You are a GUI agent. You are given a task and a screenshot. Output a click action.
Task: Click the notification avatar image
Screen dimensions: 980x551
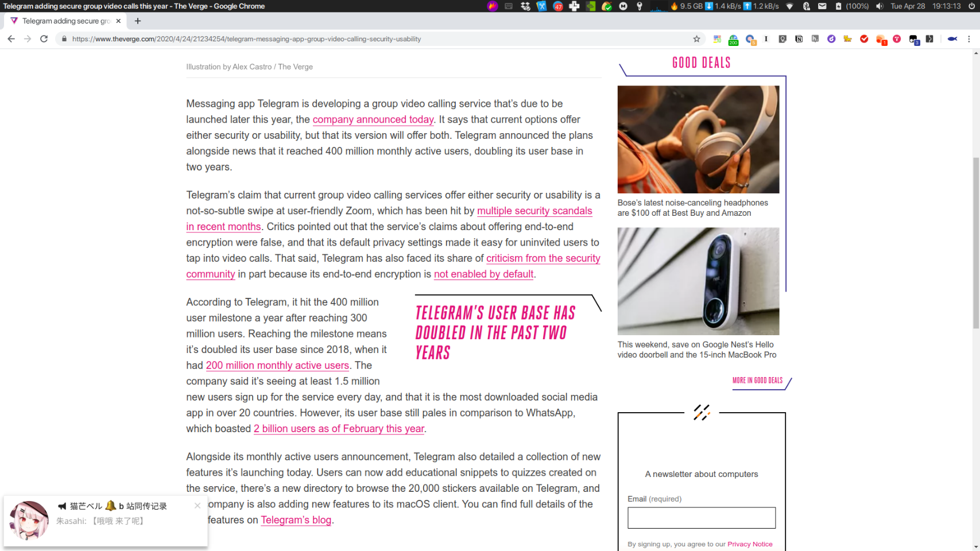tap(29, 520)
